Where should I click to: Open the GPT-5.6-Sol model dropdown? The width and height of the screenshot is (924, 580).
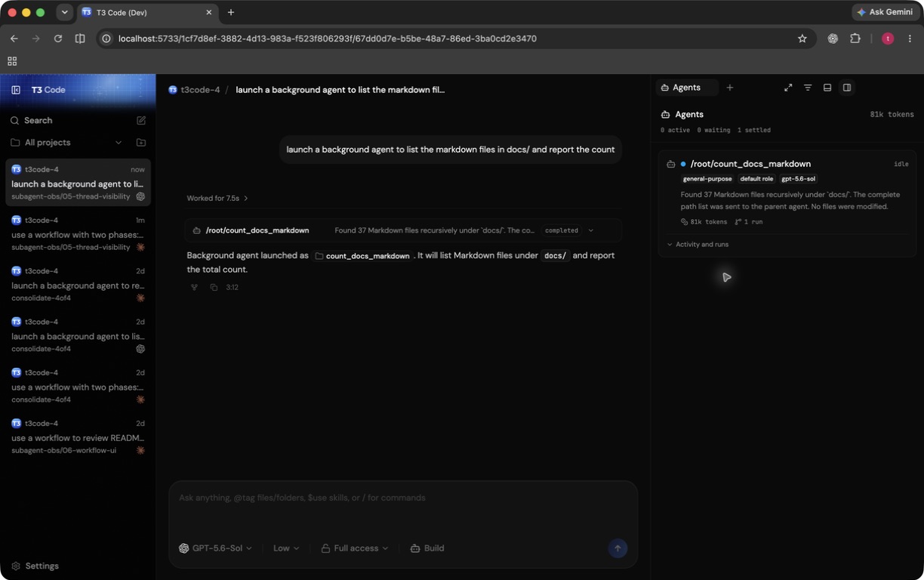click(215, 548)
